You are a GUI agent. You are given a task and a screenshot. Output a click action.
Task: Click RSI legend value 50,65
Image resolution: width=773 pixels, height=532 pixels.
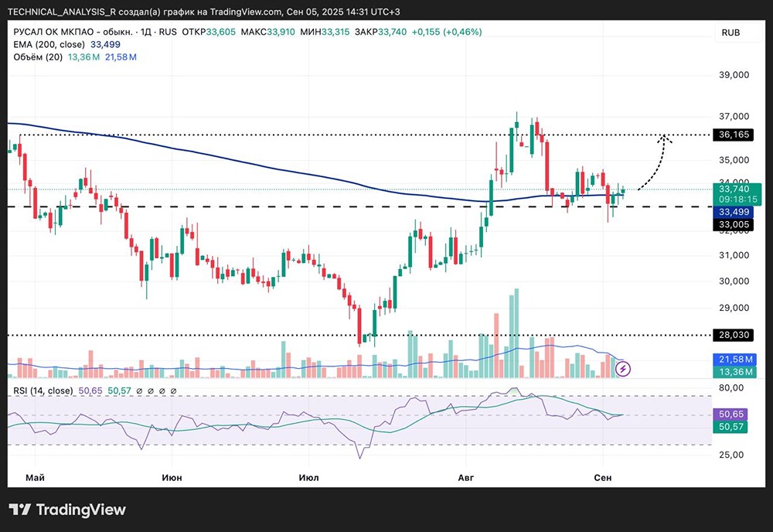point(90,391)
